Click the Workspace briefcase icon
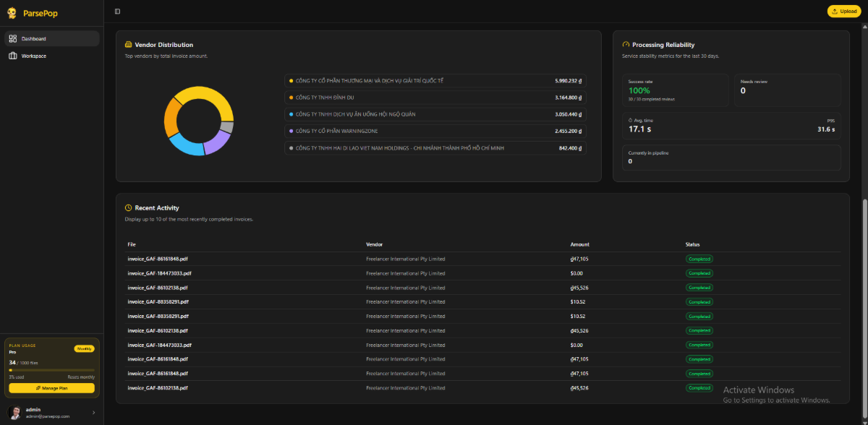The image size is (868, 425). click(x=13, y=56)
